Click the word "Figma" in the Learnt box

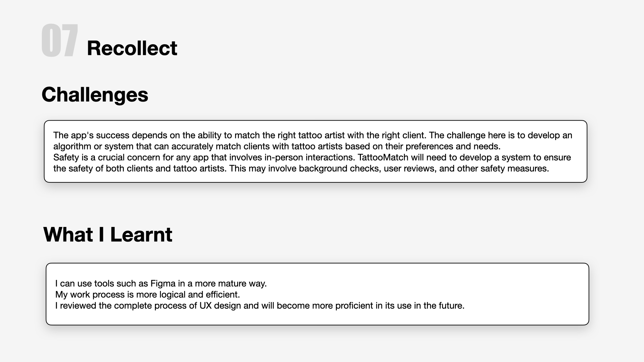point(163,284)
